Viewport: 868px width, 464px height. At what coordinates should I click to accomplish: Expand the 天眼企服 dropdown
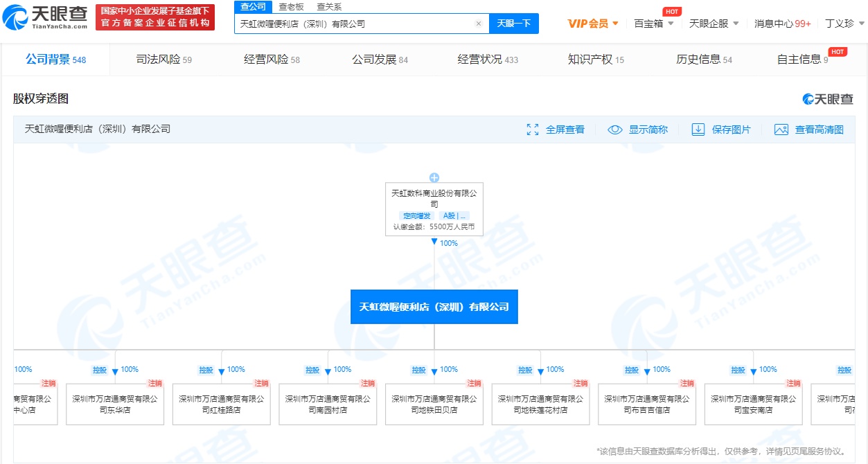[x=714, y=24]
